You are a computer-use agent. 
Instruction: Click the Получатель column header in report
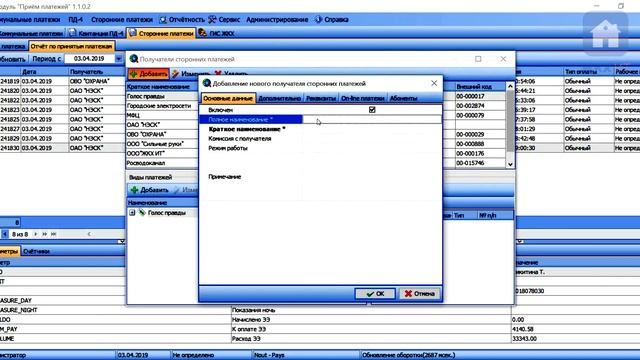(x=96, y=71)
